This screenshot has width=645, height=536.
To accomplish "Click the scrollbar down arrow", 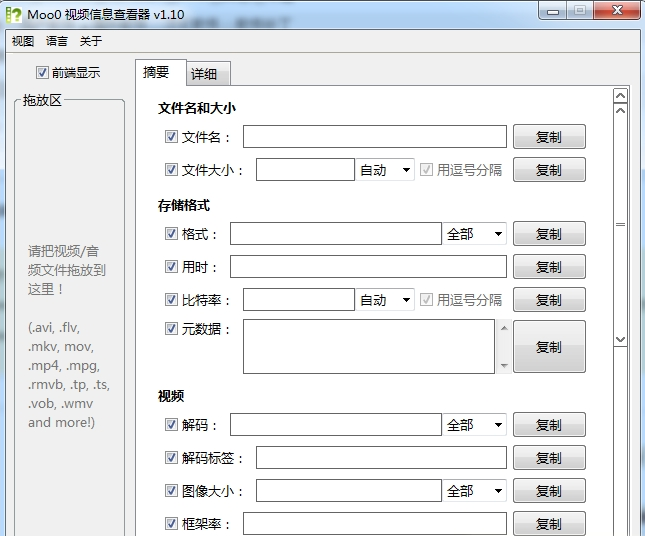I will (620, 340).
